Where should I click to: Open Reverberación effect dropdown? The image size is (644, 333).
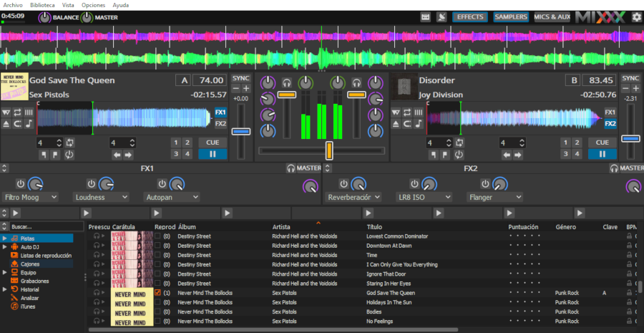353,198
